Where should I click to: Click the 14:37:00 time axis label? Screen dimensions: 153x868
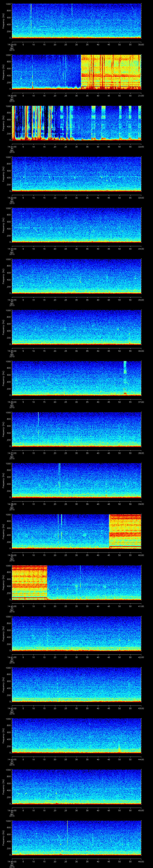click(x=12, y=453)
